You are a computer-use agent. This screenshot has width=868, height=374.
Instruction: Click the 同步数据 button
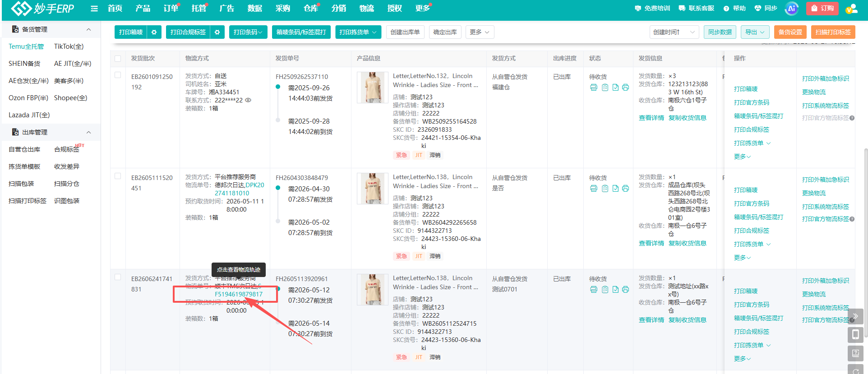tap(720, 32)
